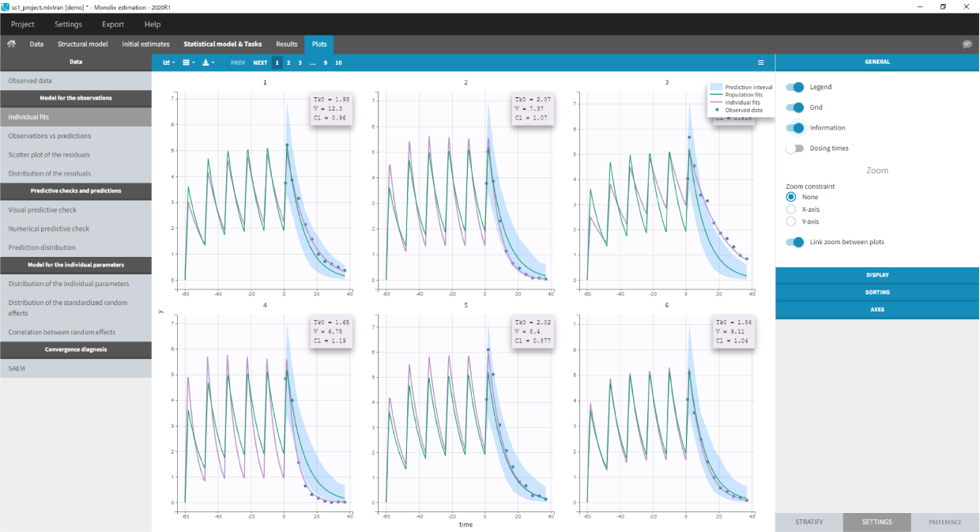Image resolution: width=980 pixels, height=532 pixels.
Task: Switch to the Results tab
Action: tap(287, 44)
